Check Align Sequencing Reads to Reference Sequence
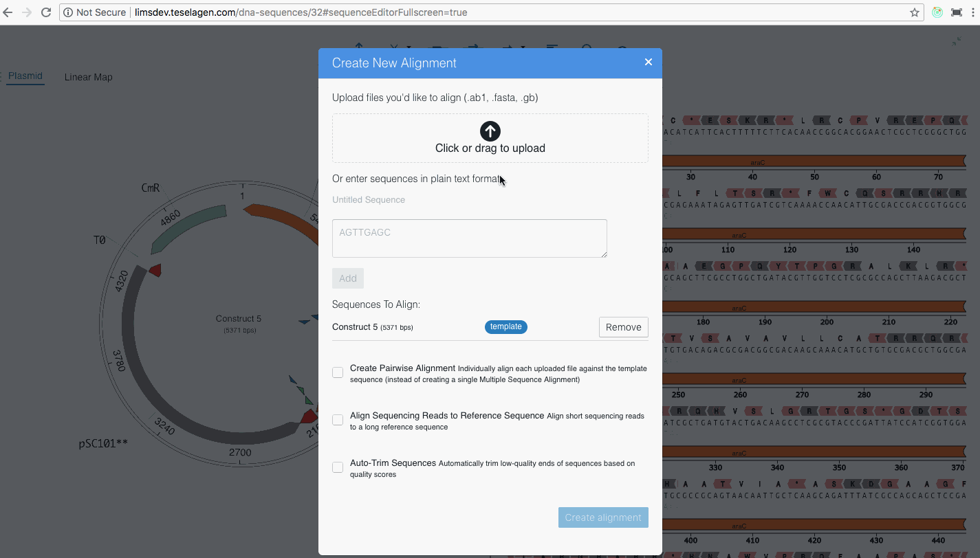Viewport: 980px width, 558px height. [338, 420]
